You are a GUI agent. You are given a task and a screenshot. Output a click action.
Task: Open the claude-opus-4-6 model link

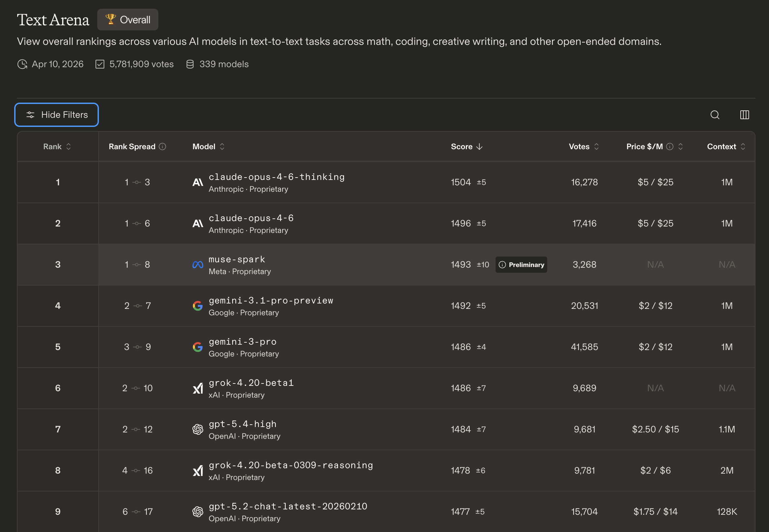[x=251, y=218]
